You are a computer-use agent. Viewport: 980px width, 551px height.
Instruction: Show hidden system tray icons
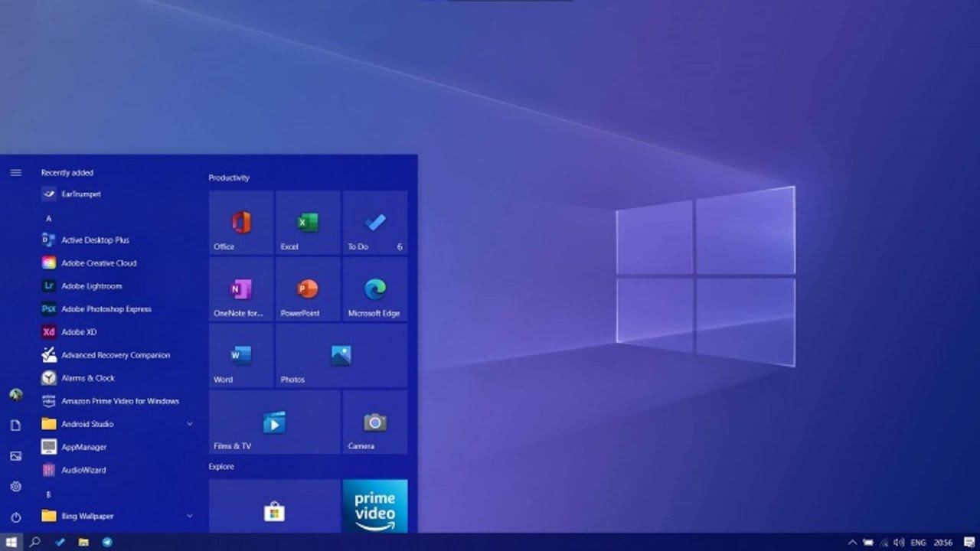(852, 543)
